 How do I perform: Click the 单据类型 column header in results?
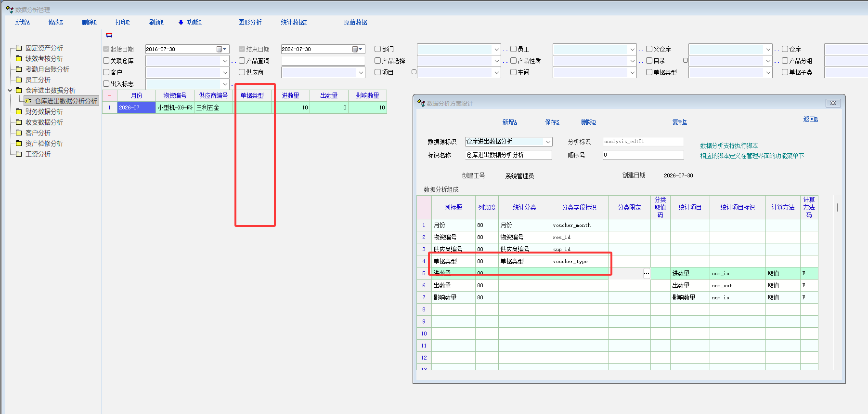click(x=252, y=95)
